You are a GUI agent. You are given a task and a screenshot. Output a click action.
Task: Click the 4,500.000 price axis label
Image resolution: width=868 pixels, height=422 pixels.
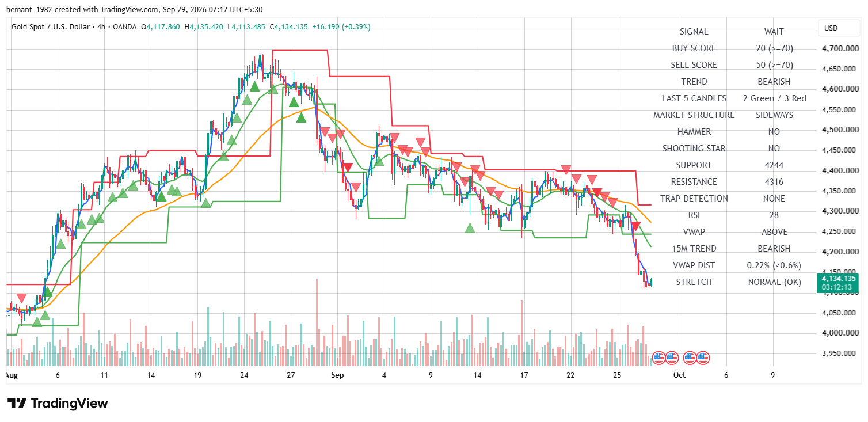(841, 130)
